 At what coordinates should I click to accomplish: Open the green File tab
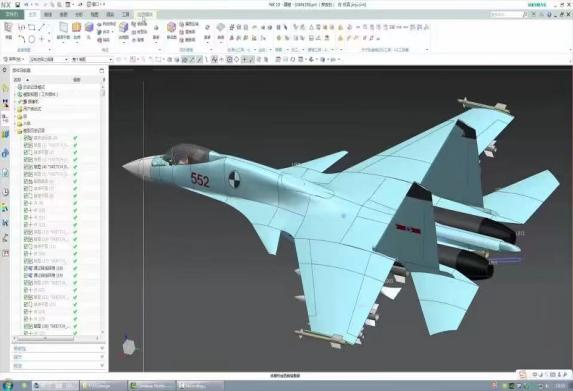click(x=12, y=14)
